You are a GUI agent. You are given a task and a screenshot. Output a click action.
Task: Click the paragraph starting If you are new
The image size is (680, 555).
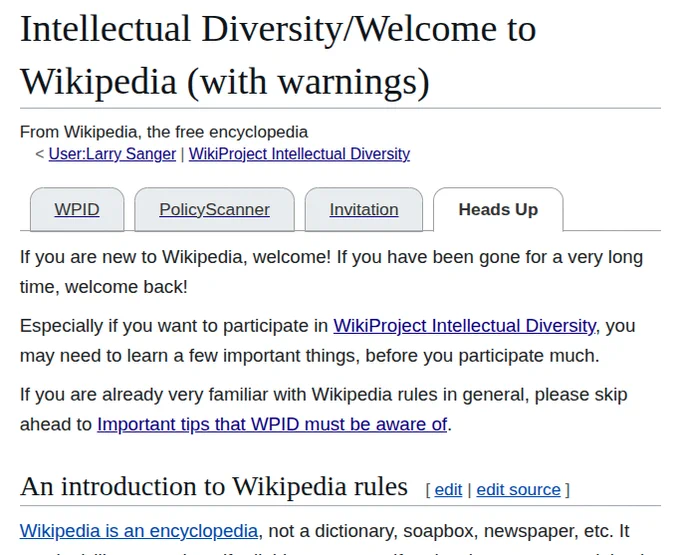pos(331,272)
